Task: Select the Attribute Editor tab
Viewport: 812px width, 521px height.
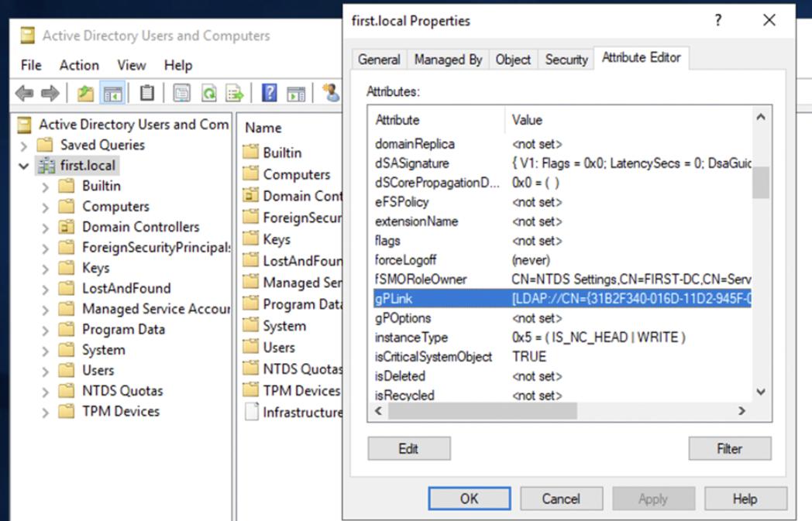Action: click(x=641, y=57)
